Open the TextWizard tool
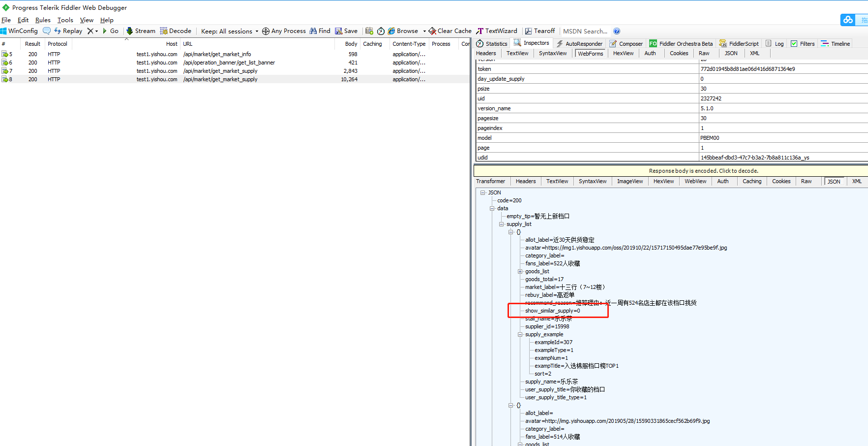Image resolution: width=868 pixels, height=446 pixels. click(x=497, y=31)
